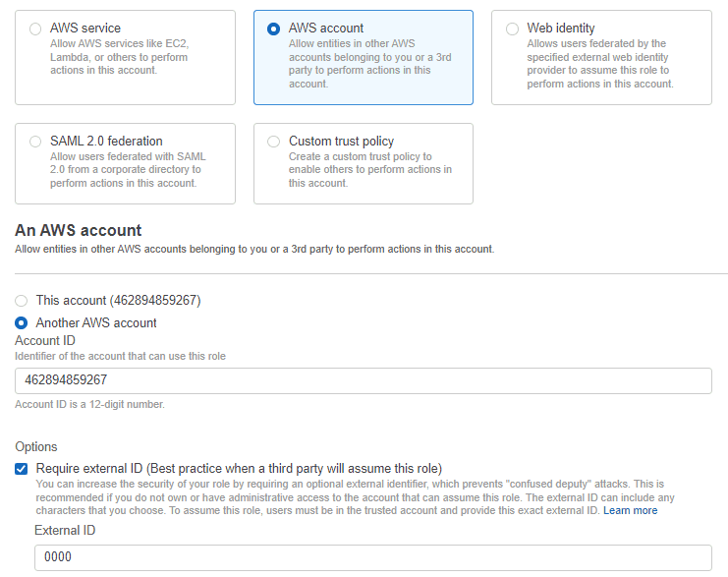Click the 'Allow entities in other AWS accounts' subtitle under heading
This screenshot has width=728, height=577.
point(254,249)
